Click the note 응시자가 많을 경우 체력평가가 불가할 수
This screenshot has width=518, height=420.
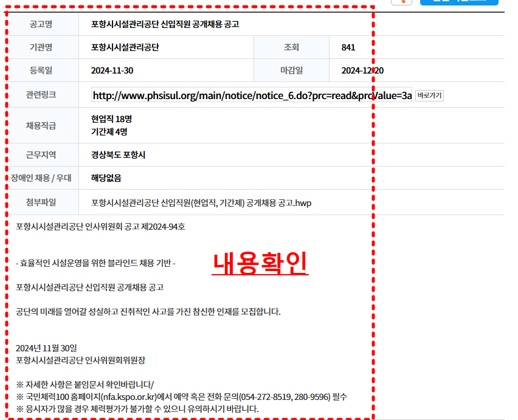pyautogui.click(x=137, y=409)
